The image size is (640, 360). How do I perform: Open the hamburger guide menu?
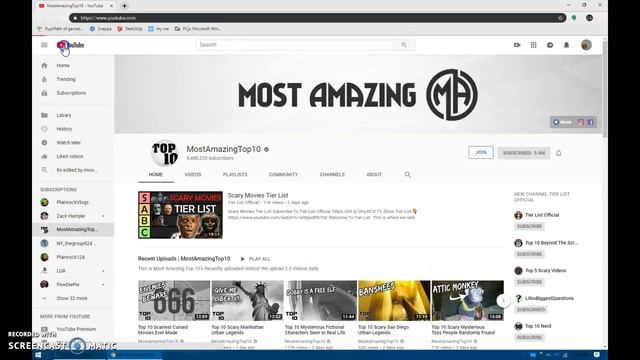(x=44, y=45)
